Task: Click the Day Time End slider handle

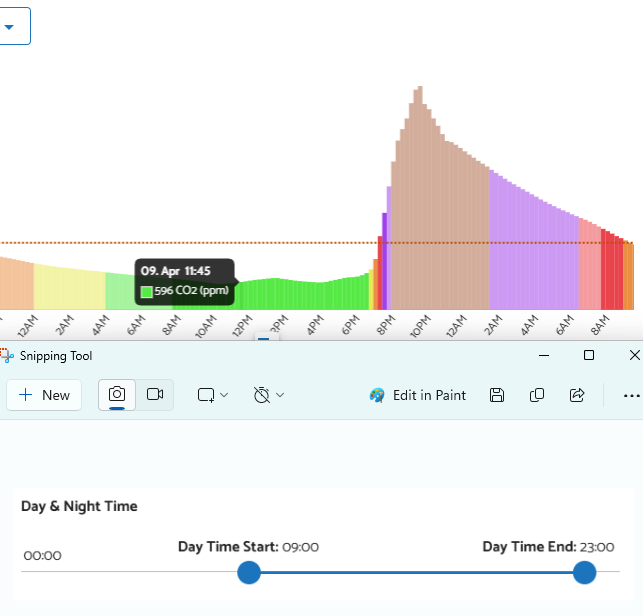Action: 584,572
